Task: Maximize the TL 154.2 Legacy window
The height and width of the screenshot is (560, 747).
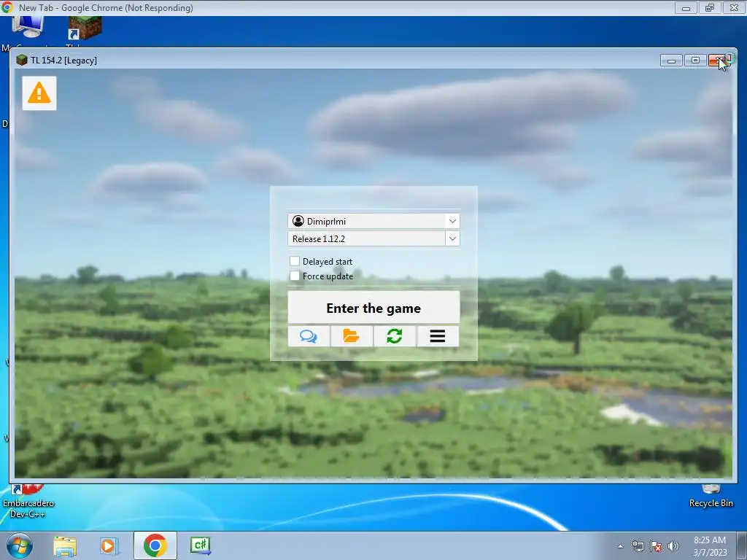Action: [695, 61]
